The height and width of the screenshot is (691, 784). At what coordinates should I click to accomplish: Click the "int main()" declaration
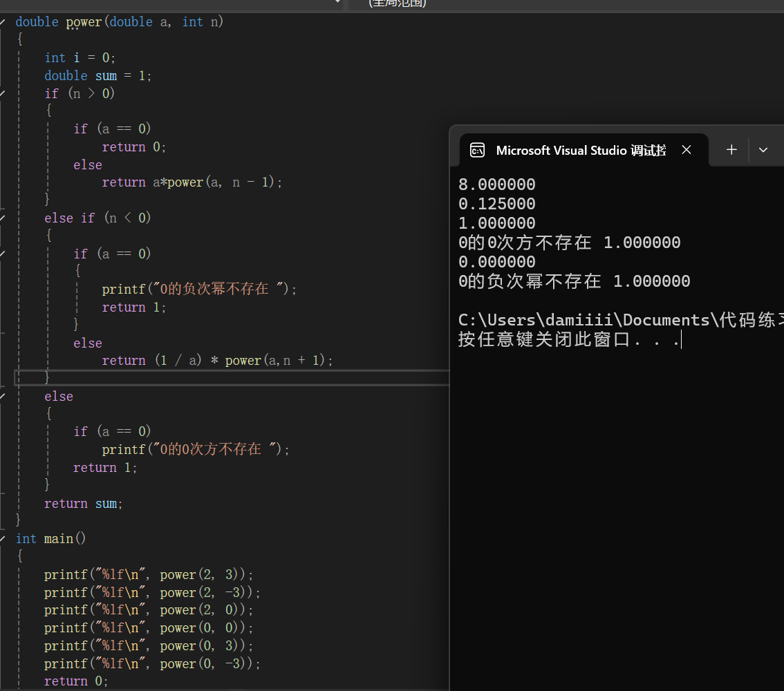pos(51,538)
